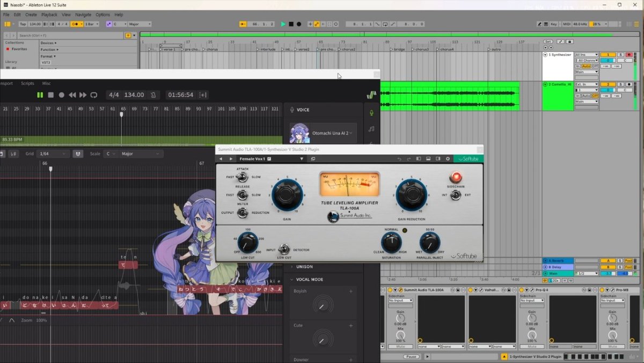The height and width of the screenshot is (363, 644).
Task: Click the Synthesizer V stop button
Action: click(50, 95)
